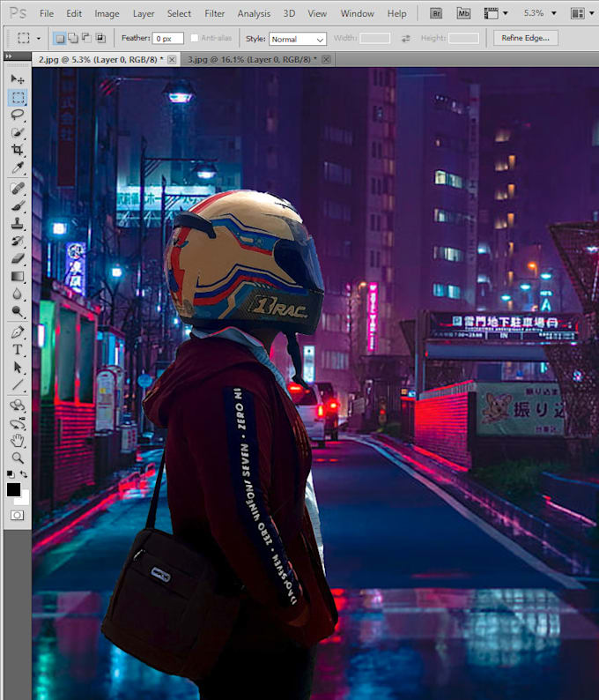Choose the Crop tool

(x=18, y=151)
